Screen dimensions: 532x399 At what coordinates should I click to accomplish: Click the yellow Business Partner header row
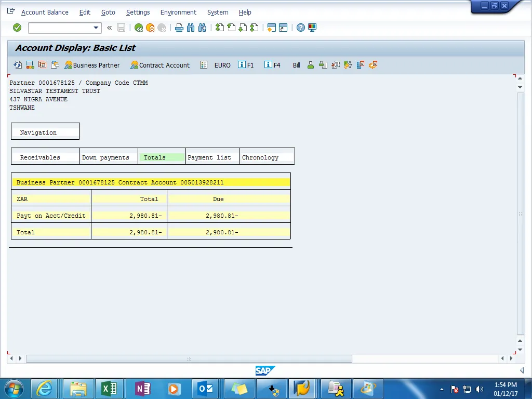pos(151,182)
